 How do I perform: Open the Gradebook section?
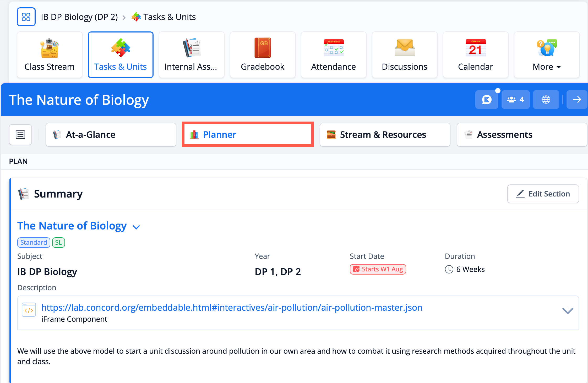click(262, 55)
